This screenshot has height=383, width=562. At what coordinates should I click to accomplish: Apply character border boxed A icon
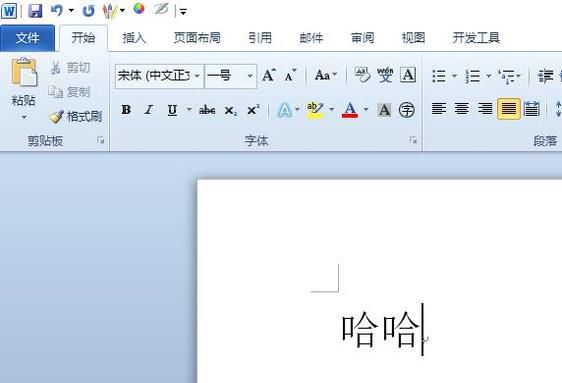click(408, 75)
